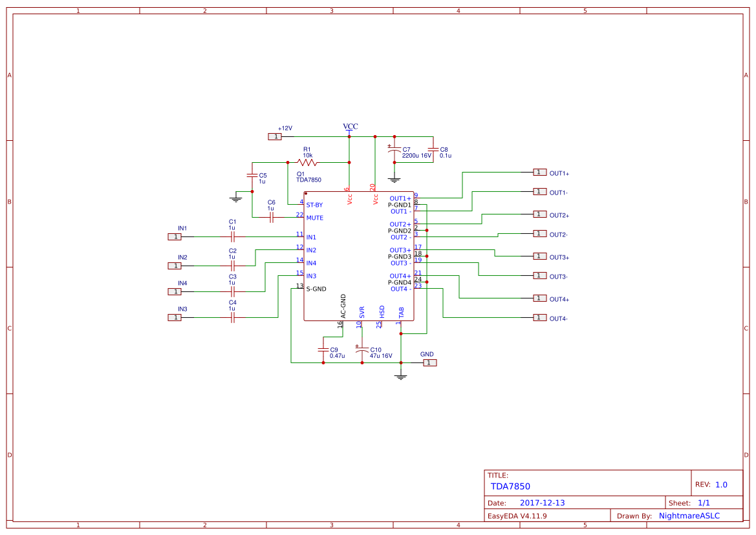Select the C9 0.47u capacitor symbol
The image size is (756, 535).
[324, 350]
